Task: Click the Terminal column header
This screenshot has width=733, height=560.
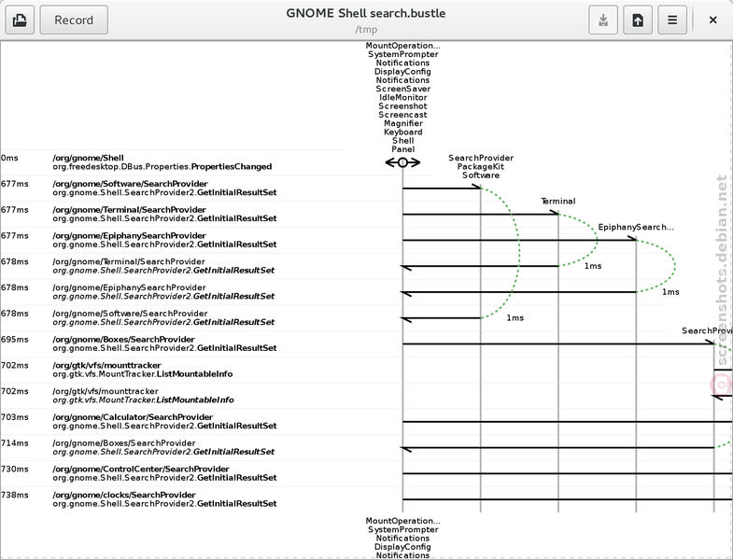Action: (x=558, y=202)
